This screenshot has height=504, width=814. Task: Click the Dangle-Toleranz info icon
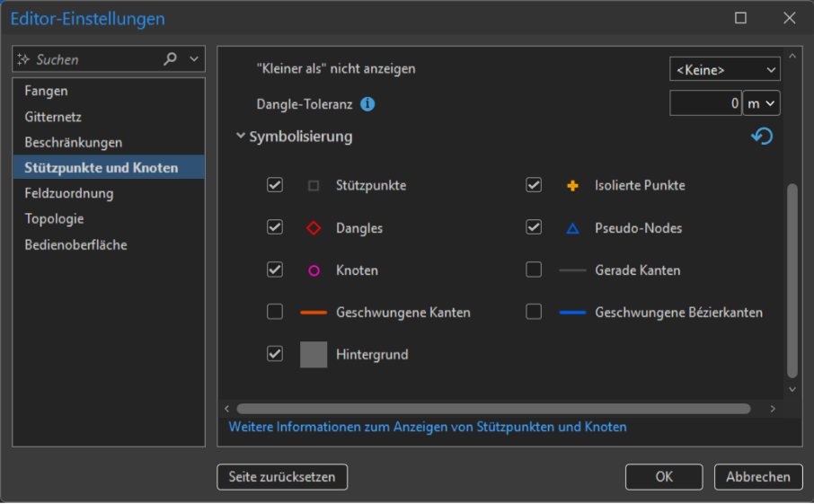(367, 104)
